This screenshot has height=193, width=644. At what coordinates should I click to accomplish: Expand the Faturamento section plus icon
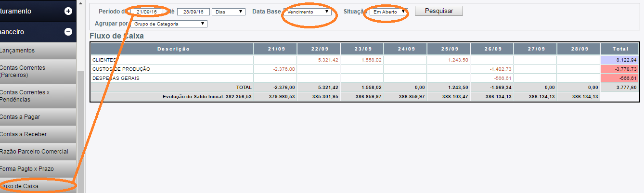click(x=68, y=11)
